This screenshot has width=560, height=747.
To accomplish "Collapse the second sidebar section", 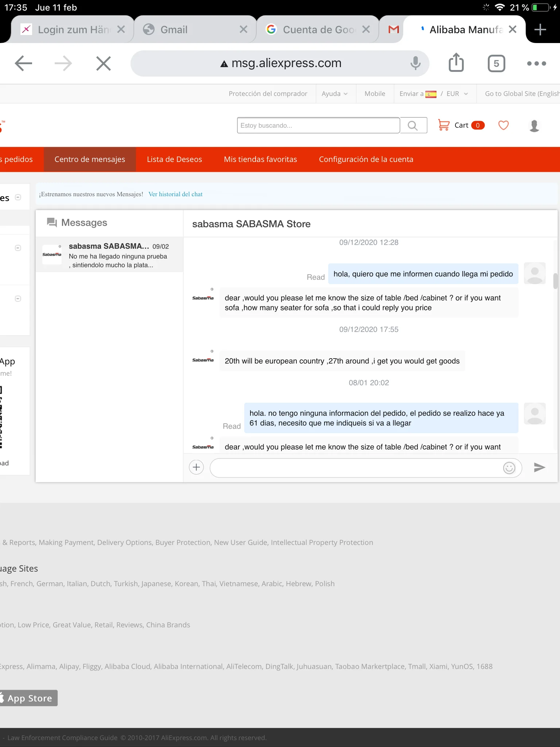I will coord(18,248).
